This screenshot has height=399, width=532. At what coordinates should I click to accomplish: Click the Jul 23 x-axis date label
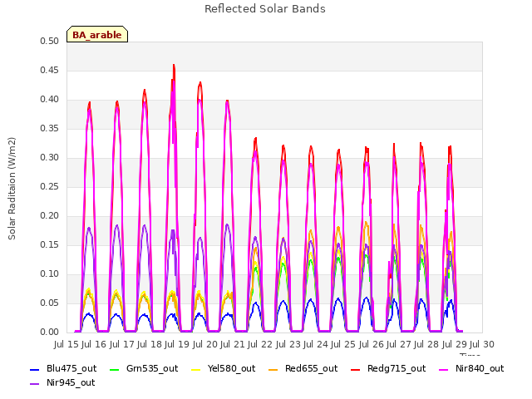tap(288, 344)
